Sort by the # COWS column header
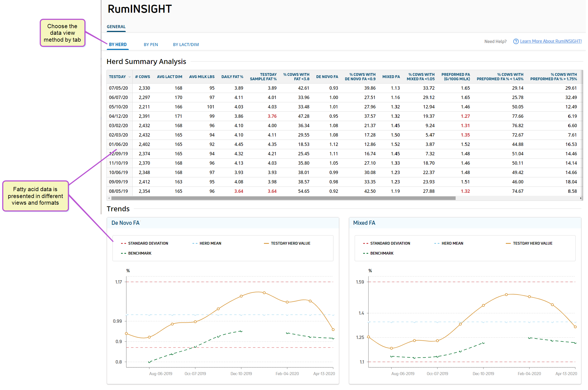 point(143,77)
